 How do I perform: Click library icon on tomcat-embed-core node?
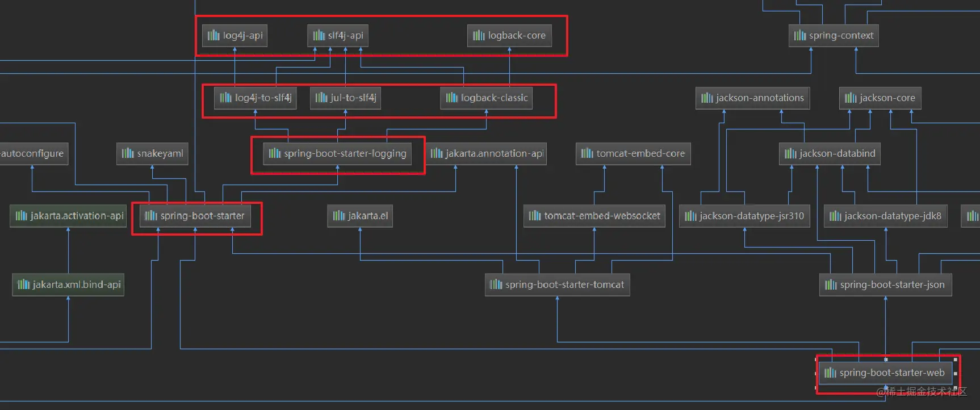(x=587, y=153)
